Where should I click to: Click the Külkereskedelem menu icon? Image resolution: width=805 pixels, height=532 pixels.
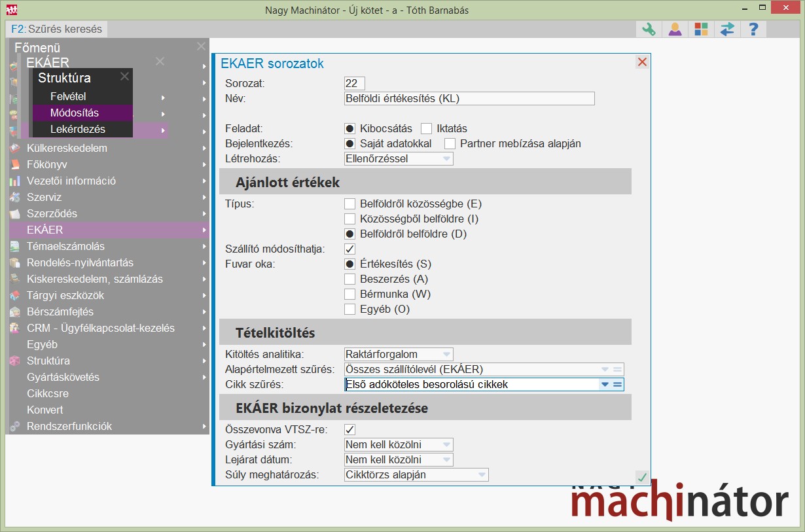pyautogui.click(x=15, y=148)
